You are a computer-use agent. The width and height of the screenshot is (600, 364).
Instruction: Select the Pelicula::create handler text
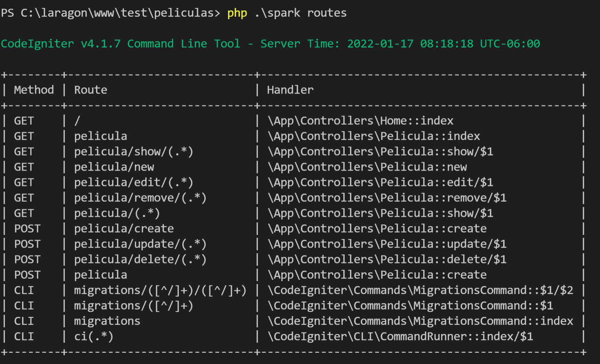click(377, 228)
